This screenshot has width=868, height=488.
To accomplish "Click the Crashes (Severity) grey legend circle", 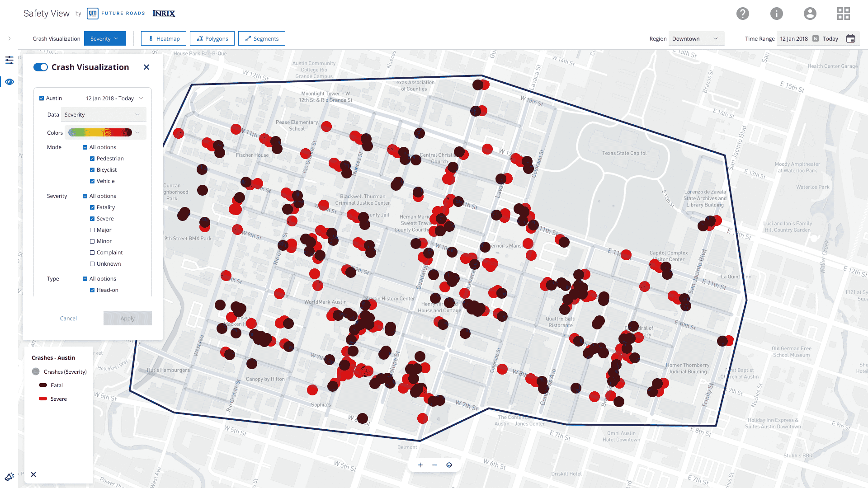I will (x=36, y=371).
